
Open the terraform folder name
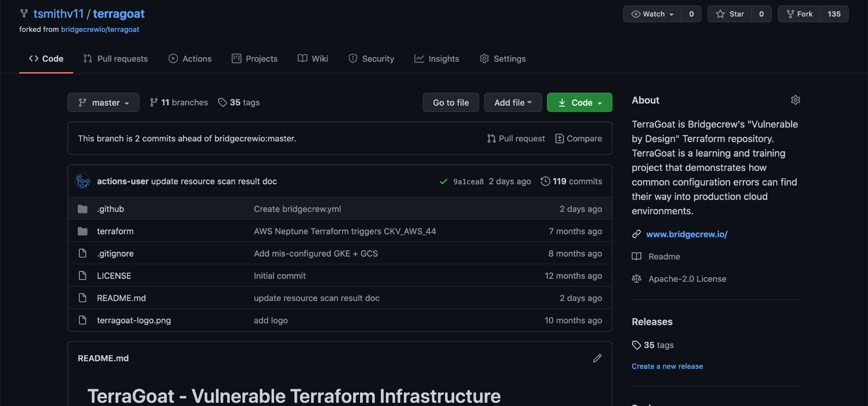pos(115,231)
